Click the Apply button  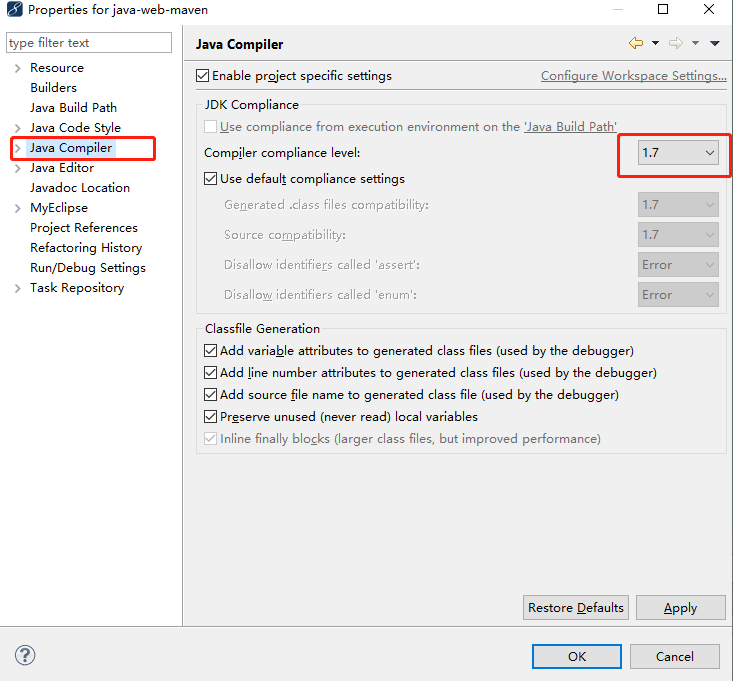tap(681, 608)
